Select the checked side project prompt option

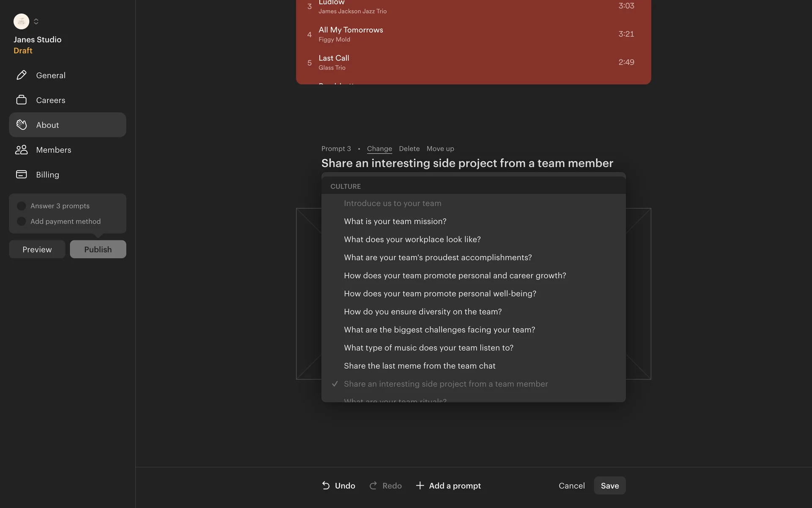coord(446,384)
